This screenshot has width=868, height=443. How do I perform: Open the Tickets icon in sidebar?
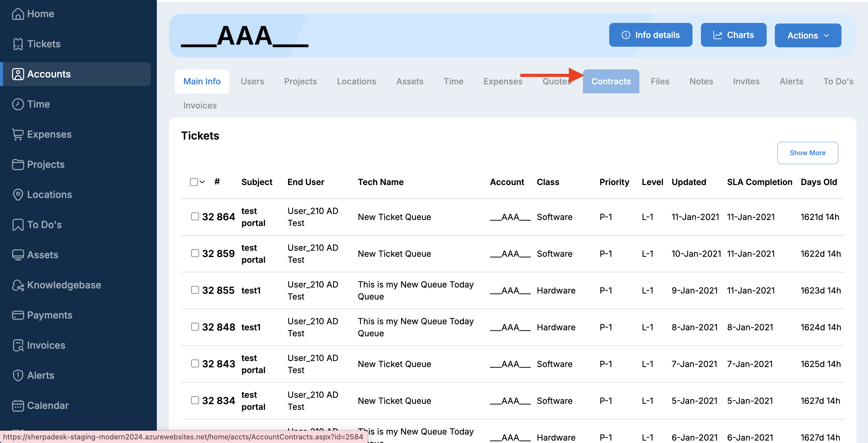pos(17,44)
